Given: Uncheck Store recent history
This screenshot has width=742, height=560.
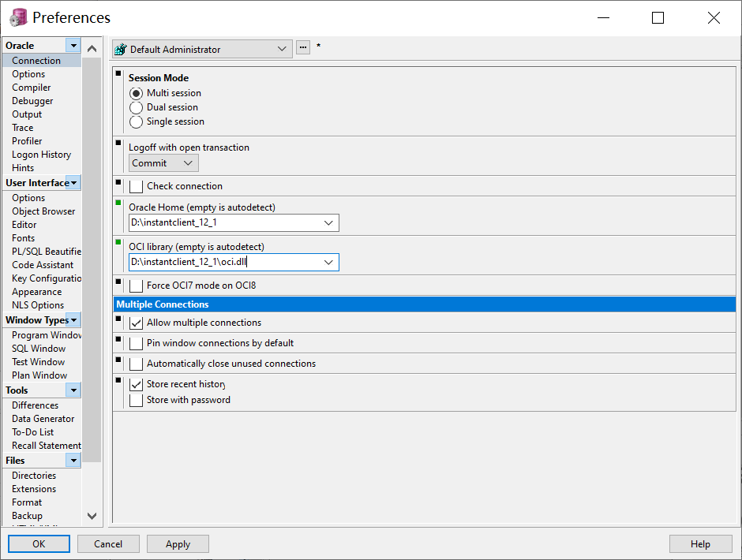Looking at the screenshot, I should point(136,384).
